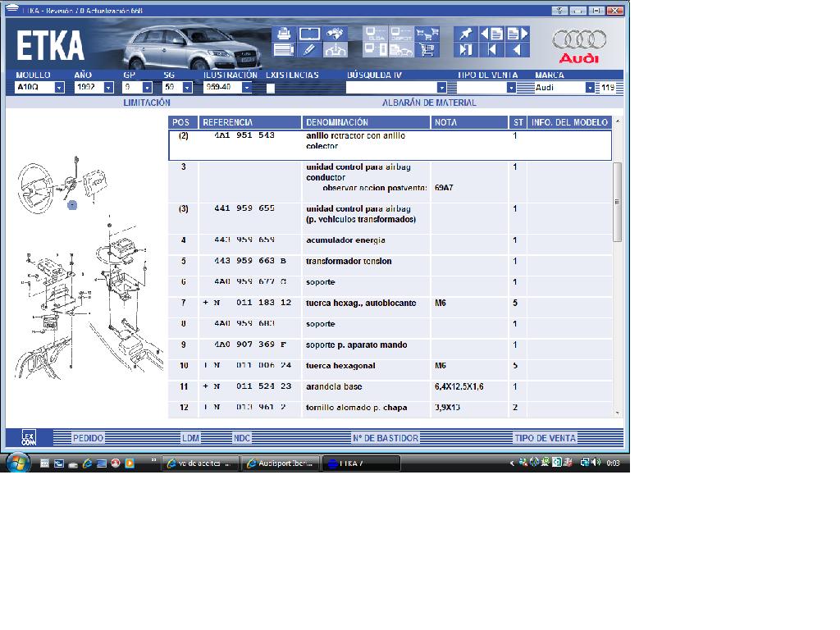Open search with the binoculars icon
This screenshot has height=630, width=840.
[335, 34]
